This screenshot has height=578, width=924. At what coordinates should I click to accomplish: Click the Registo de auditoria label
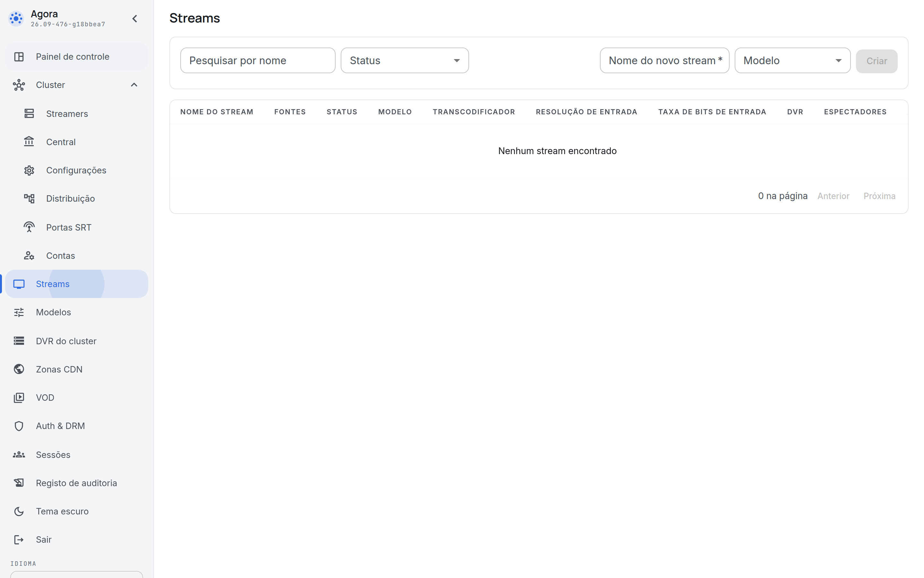point(76,483)
